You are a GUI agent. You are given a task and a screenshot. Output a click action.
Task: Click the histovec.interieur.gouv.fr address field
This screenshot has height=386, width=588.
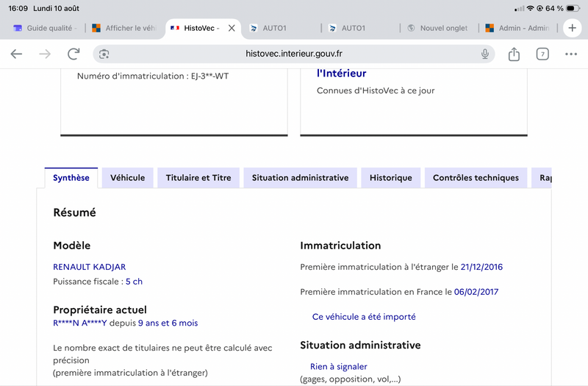(x=294, y=54)
